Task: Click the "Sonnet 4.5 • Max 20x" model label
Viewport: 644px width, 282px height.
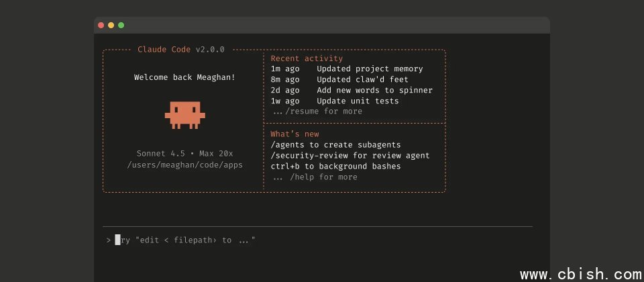Action: [184, 154]
